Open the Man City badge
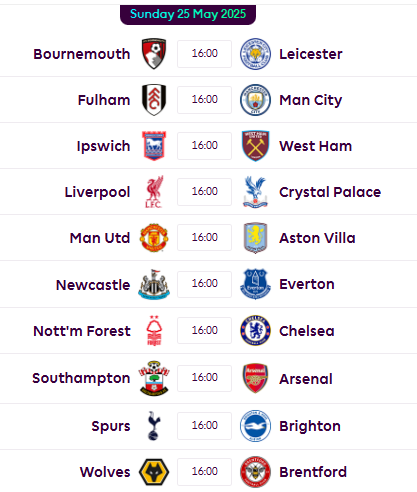 click(x=255, y=100)
